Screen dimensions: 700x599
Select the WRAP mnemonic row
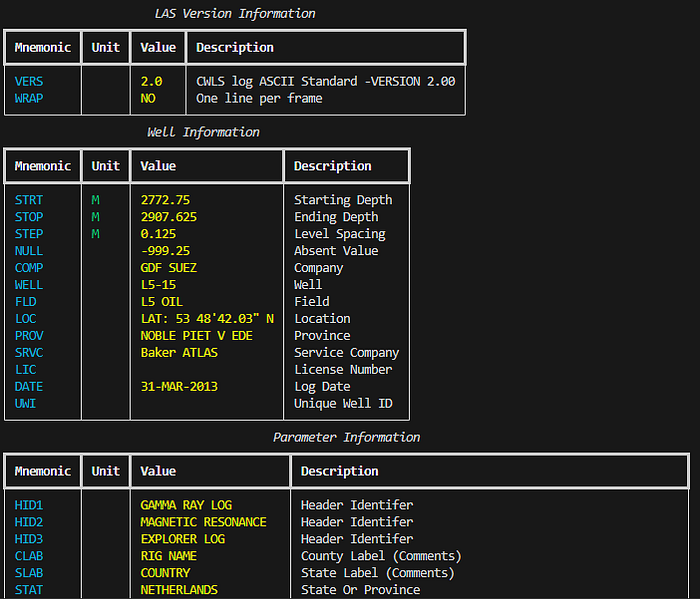point(29,98)
